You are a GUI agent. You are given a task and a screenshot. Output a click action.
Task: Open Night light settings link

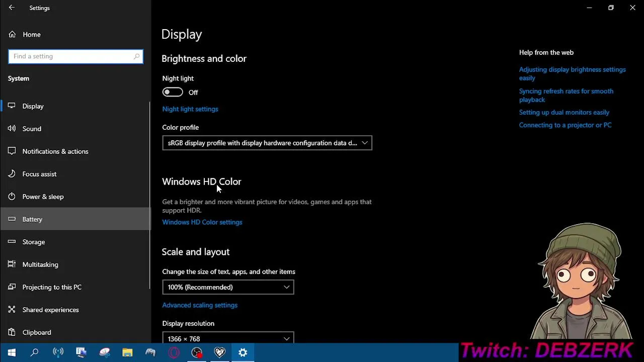(190, 109)
